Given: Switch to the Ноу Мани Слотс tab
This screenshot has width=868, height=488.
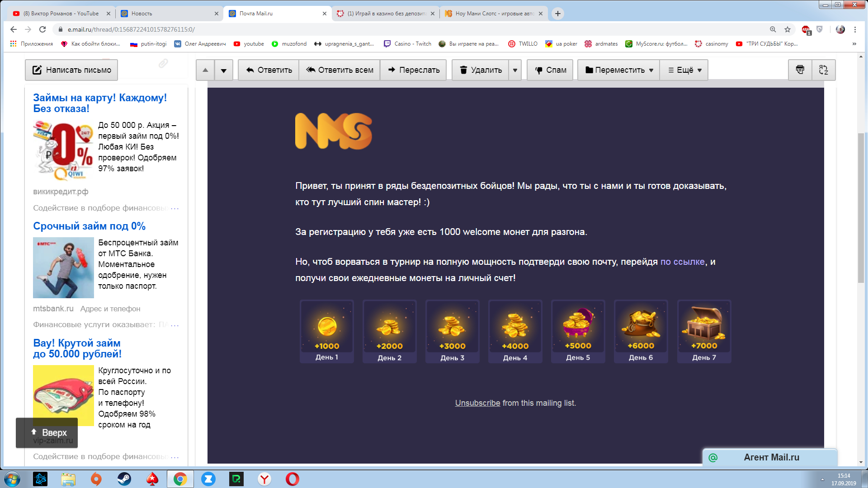Looking at the screenshot, I should click(x=494, y=14).
